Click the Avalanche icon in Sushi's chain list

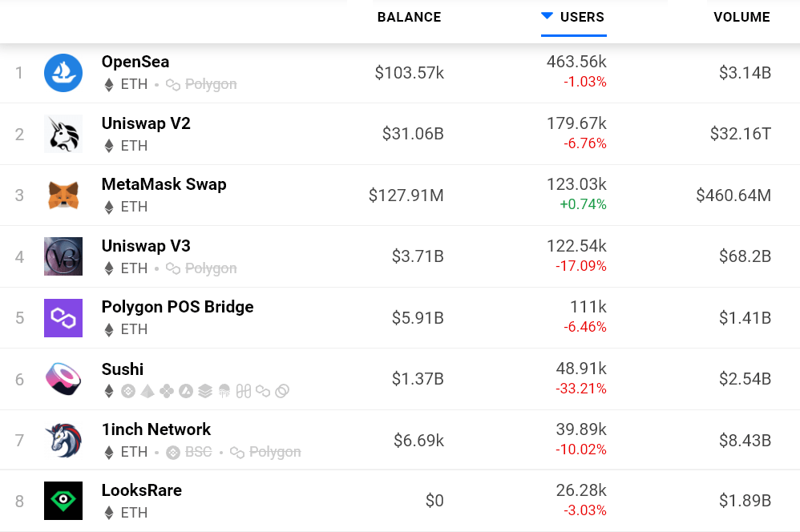point(184,391)
